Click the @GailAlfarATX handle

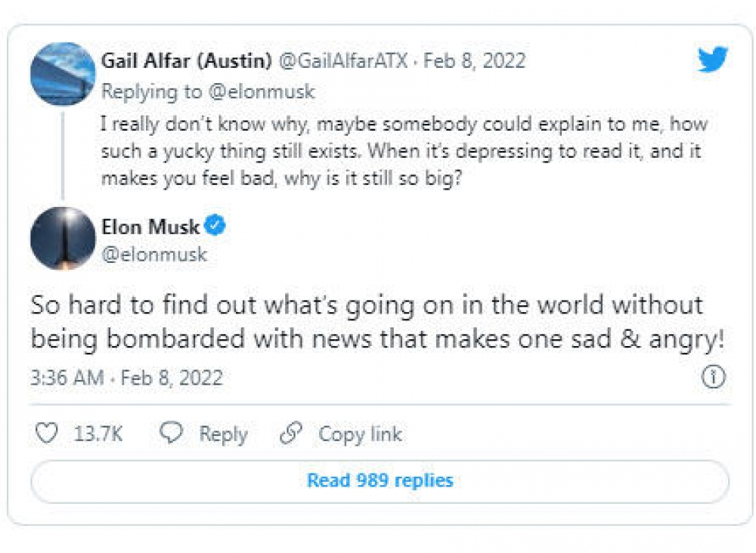[x=344, y=60]
